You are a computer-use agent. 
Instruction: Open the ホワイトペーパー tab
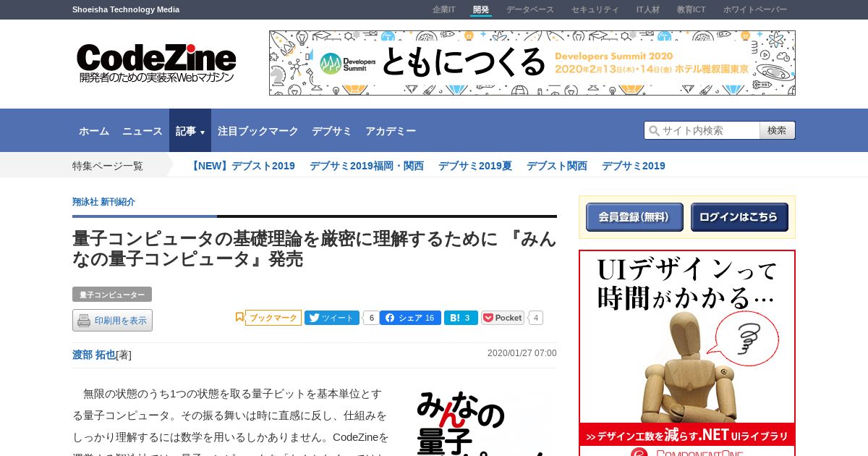click(755, 9)
